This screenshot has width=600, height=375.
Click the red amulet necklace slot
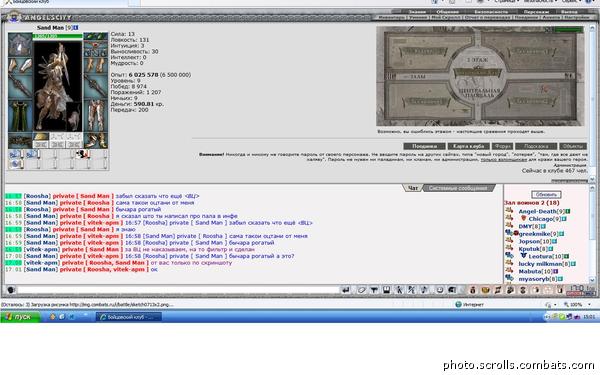click(x=96, y=45)
